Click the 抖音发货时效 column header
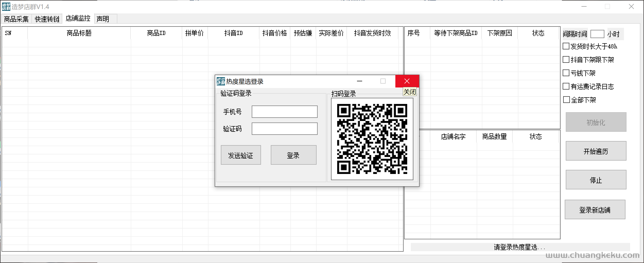Screen dimensions: 644x263 pos(372,33)
